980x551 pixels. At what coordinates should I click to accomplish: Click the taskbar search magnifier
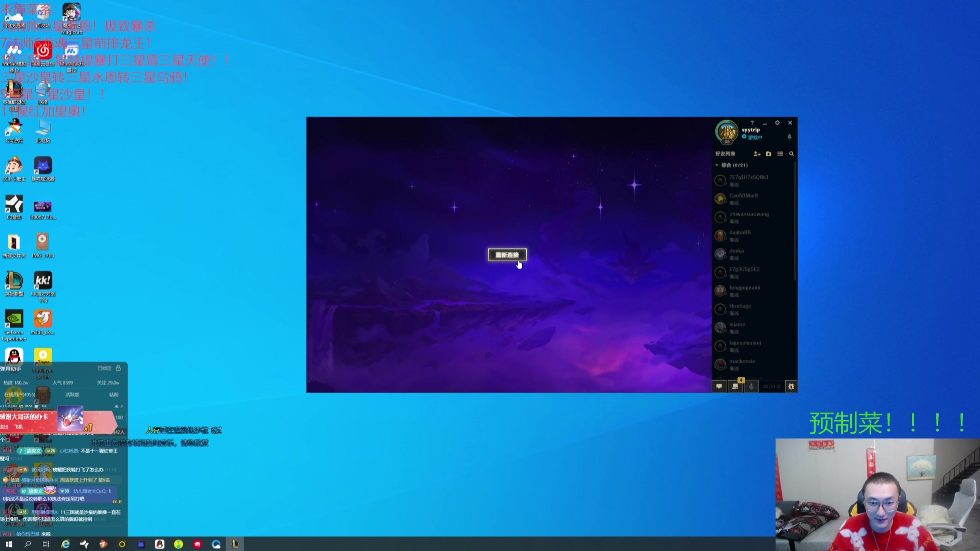tap(28, 544)
